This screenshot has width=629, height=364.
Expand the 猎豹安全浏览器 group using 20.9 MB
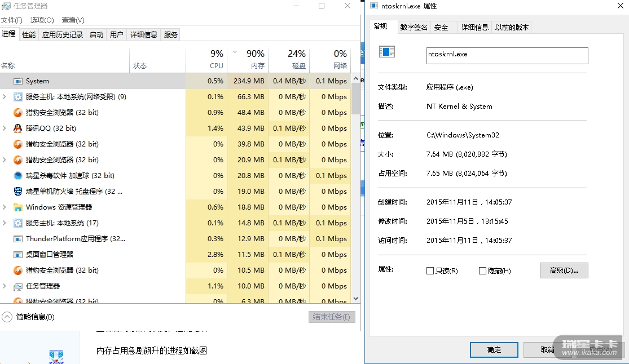tap(5, 160)
